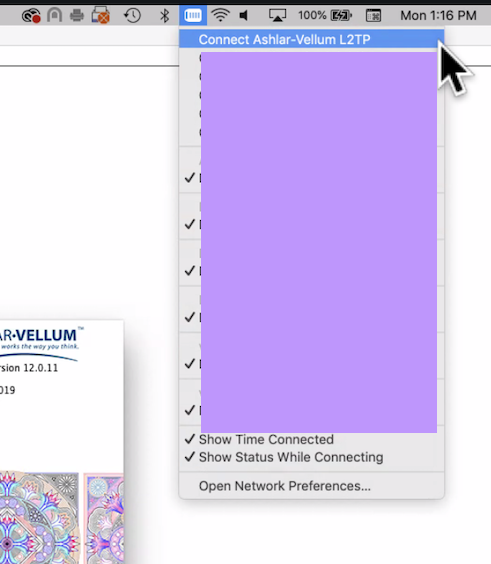Open the keyboard input viewer menu icon

click(373, 15)
